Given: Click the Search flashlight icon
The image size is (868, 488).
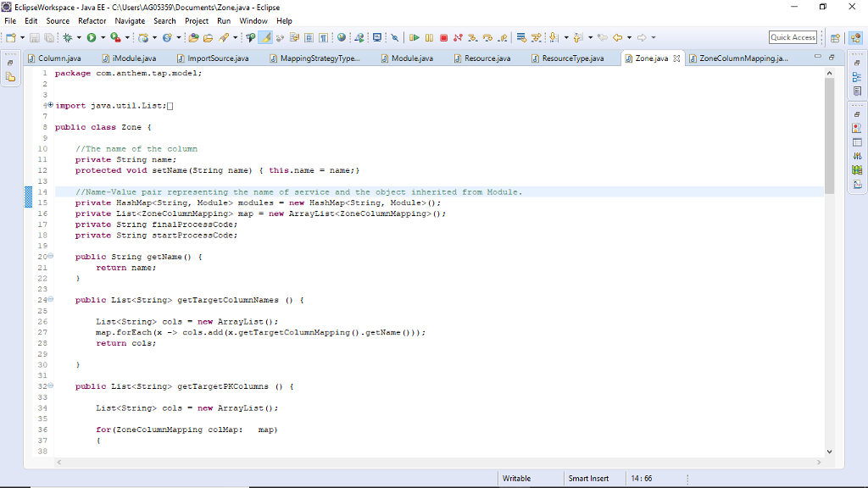Looking at the screenshot, I should tap(224, 37).
